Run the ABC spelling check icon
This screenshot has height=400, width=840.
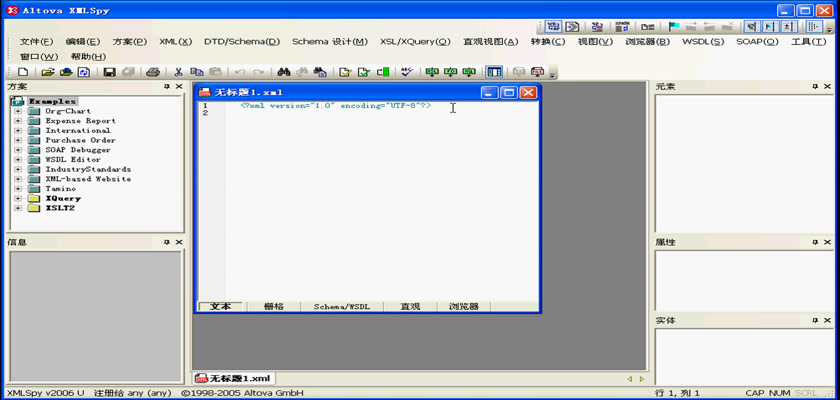[407, 72]
